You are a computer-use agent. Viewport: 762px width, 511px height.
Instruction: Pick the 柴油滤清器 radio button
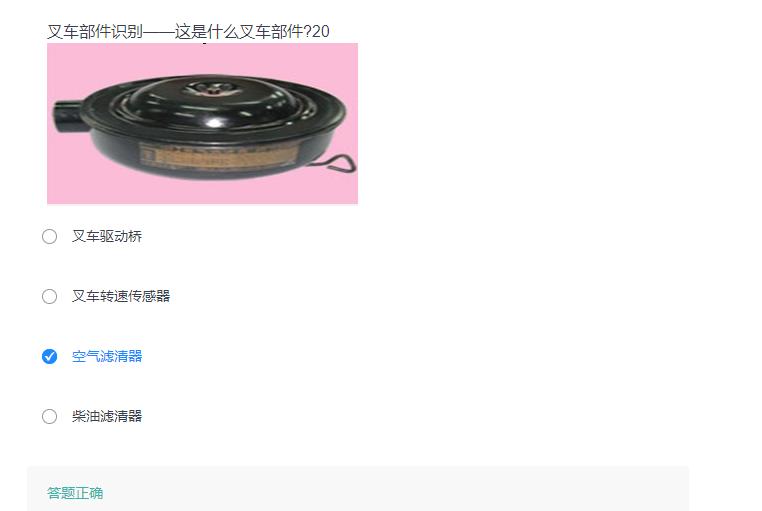[x=50, y=416]
